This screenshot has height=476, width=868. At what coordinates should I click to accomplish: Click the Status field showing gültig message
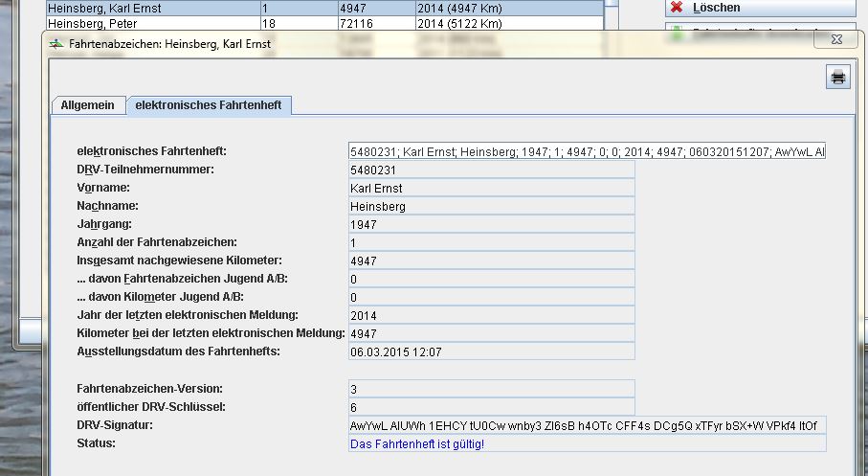(x=588, y=443)
